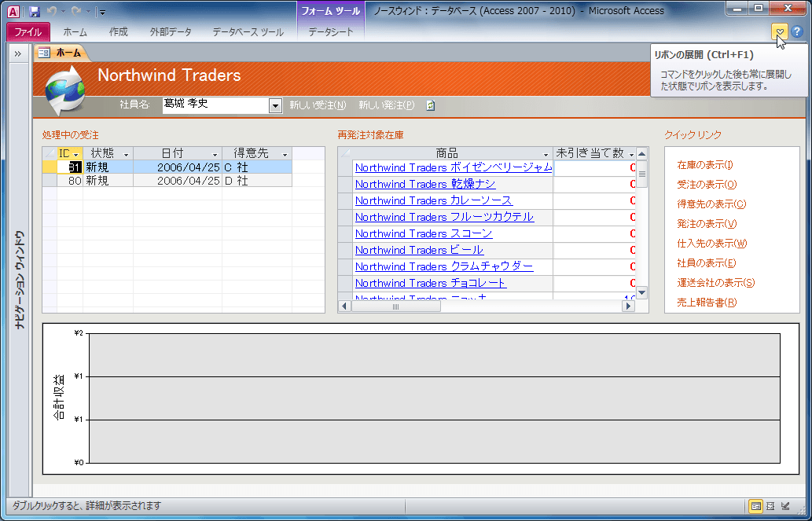Open Northwind Traders 乾燥ナシ product link
The image size is (812, 521).
(x=425, y=184)
